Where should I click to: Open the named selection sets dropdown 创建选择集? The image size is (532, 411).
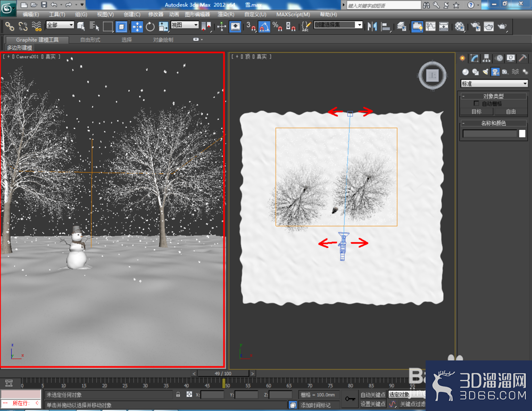[x=338, y=25]
